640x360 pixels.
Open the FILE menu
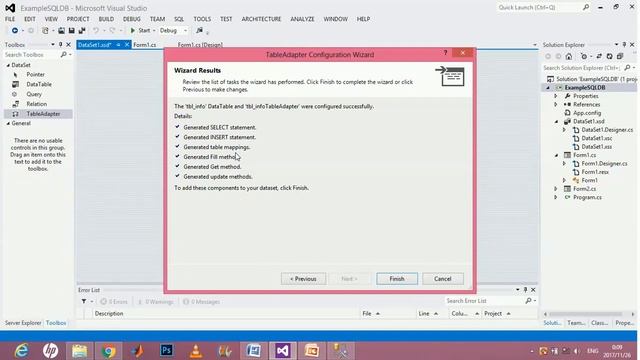point(10,19)
